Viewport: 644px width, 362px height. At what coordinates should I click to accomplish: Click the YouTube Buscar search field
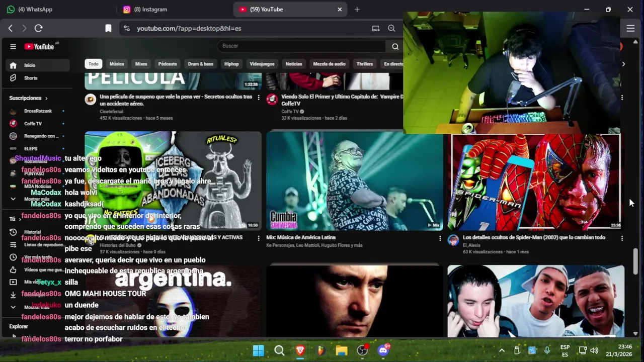coord(302,46)
